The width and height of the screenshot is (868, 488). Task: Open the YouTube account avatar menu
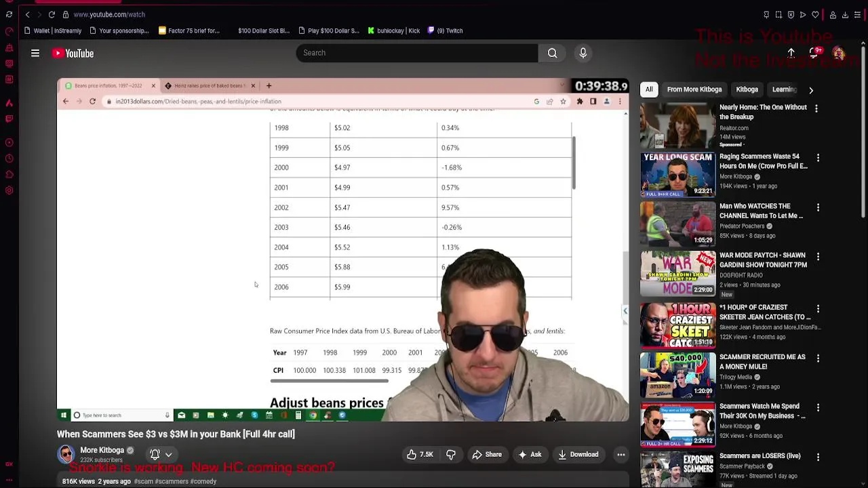click(x=839, y=54)
